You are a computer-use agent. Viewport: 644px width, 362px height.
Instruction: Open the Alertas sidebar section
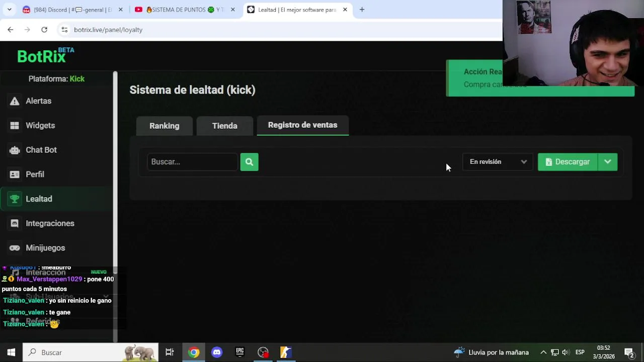coord(38,101)
